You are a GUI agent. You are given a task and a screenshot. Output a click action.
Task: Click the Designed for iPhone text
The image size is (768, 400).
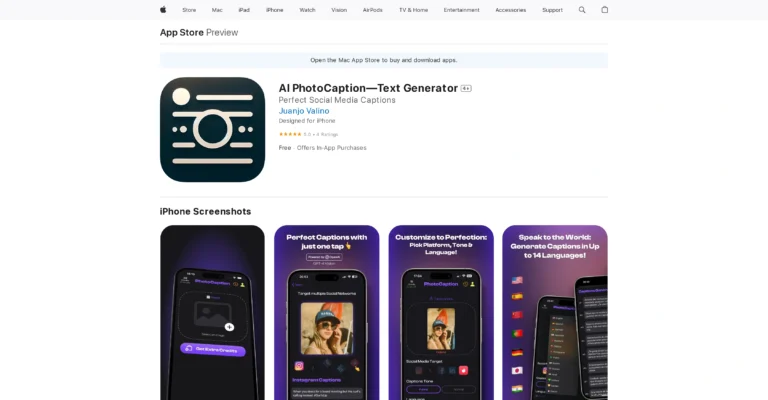[307, 121]
